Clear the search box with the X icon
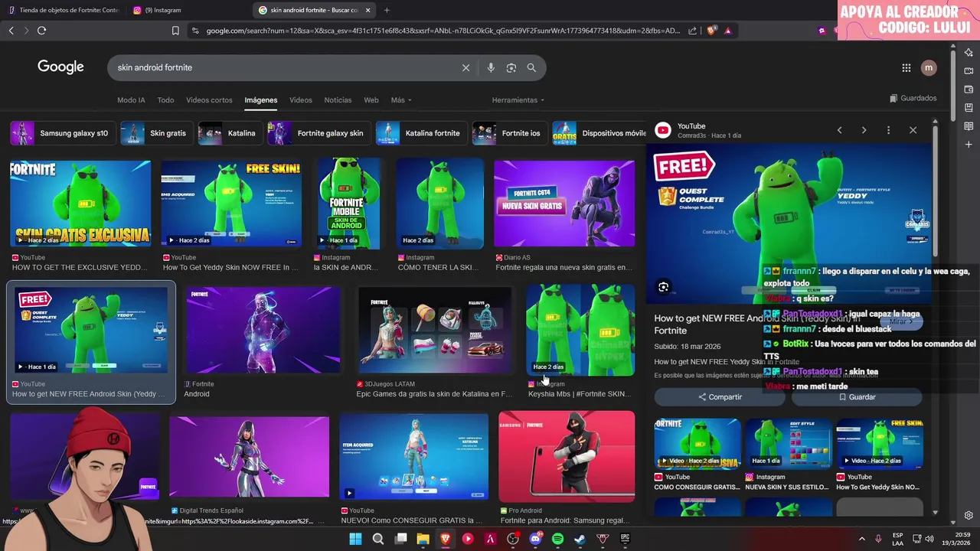Screen dimensions: 980x551 (x=465, y=67)
